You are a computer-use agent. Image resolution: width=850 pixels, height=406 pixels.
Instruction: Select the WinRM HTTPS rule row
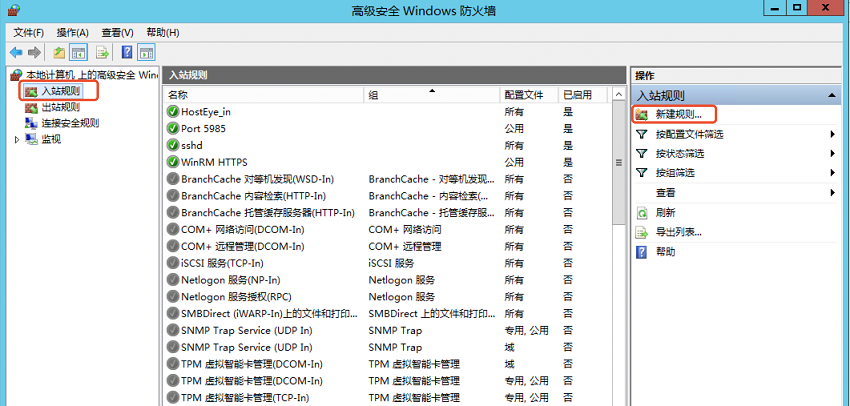click(213, 162)
